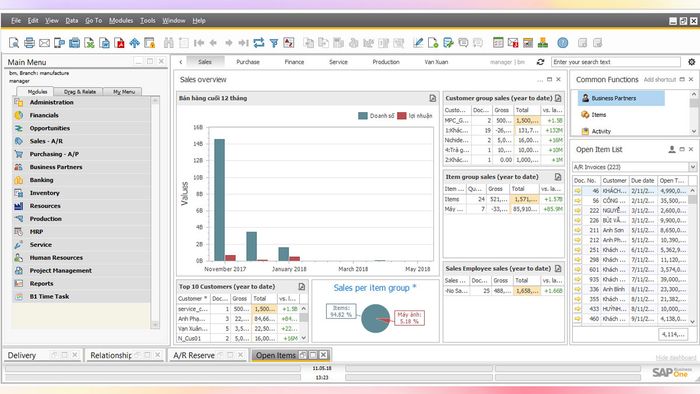Click user icon in Open Item List header
Image resolution: width=700 pixels, height=394 pixels.
click(671, 149)
